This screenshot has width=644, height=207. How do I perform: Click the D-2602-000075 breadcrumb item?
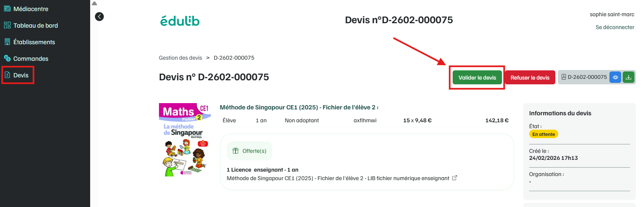234,58
